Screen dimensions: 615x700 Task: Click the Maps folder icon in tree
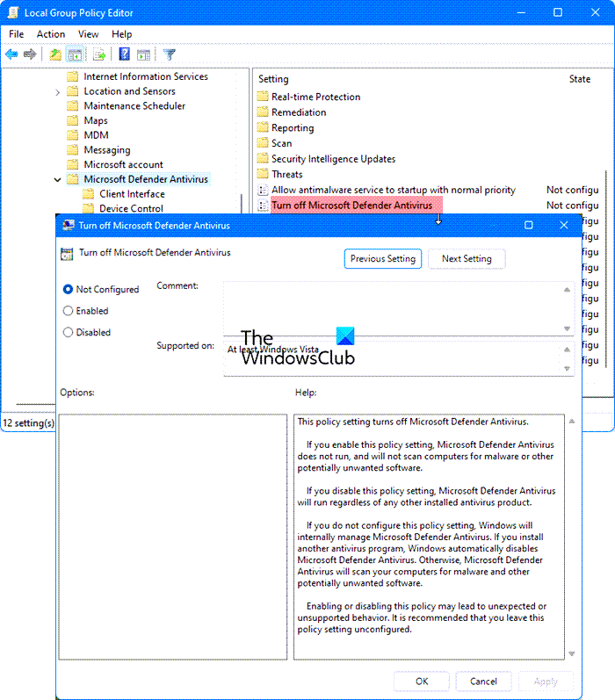(x=72, y=120)
